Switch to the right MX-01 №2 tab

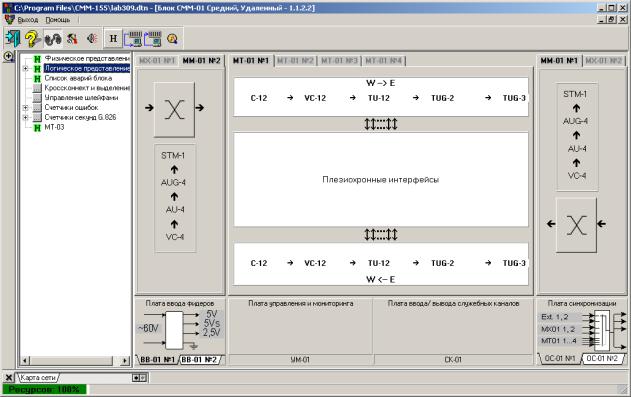click(x=604, y=61)
